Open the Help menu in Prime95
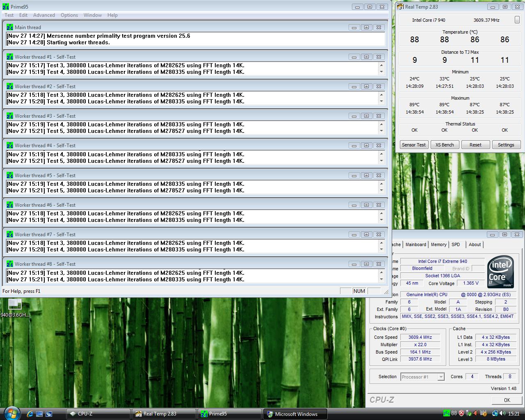 point(112,15)
